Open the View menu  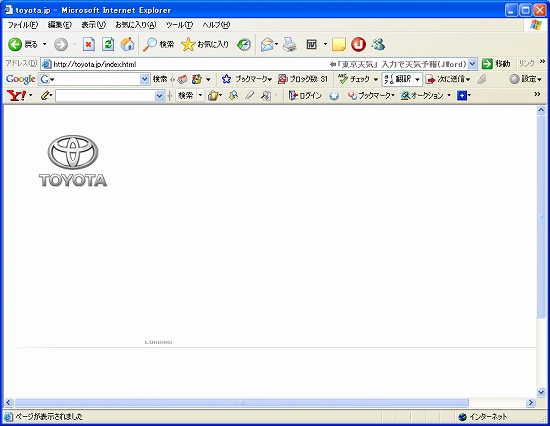coord(93,25)
